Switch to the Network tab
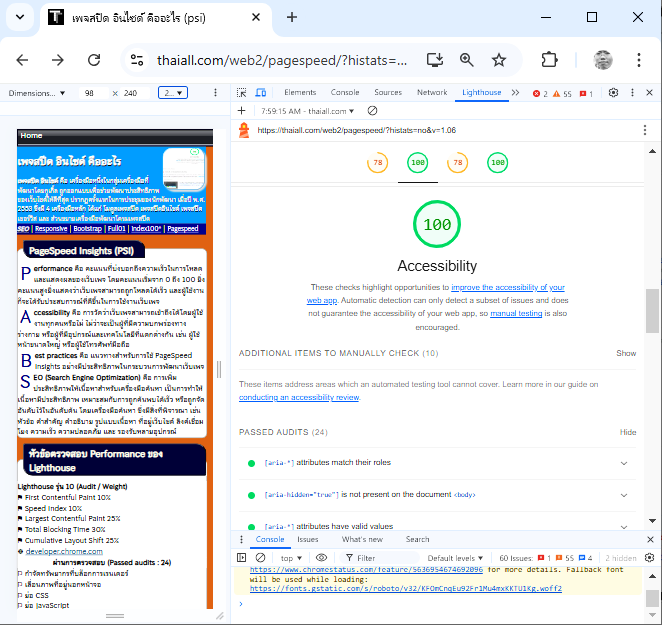Viewport: 662px width, 625px height. pos(432,93)
